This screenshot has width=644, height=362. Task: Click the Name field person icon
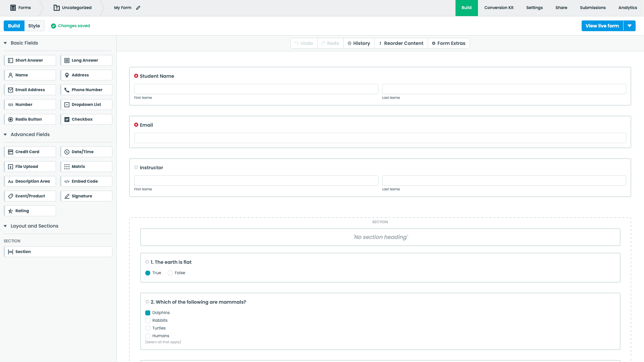tap(10, 75)
